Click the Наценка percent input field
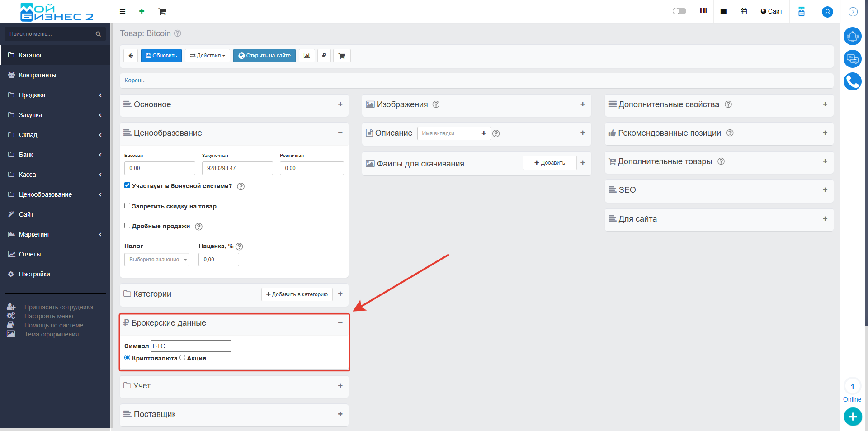This screenshot has width=868, height=431. 219,260
